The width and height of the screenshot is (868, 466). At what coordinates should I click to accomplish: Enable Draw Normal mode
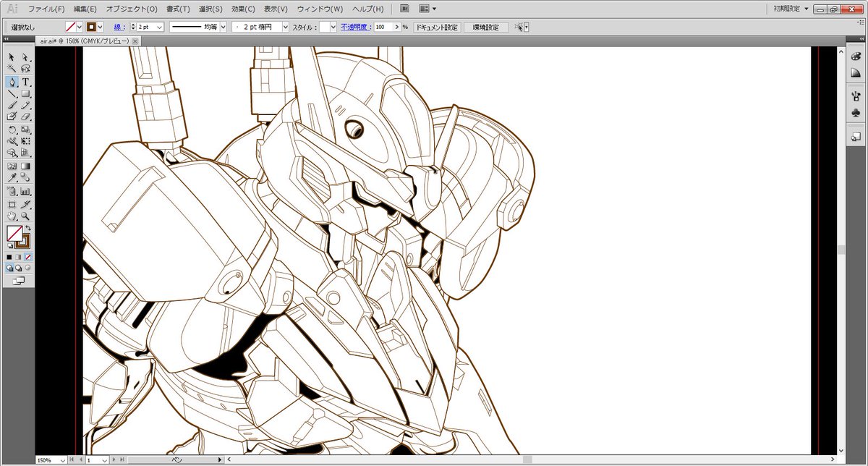click(10, 268)
